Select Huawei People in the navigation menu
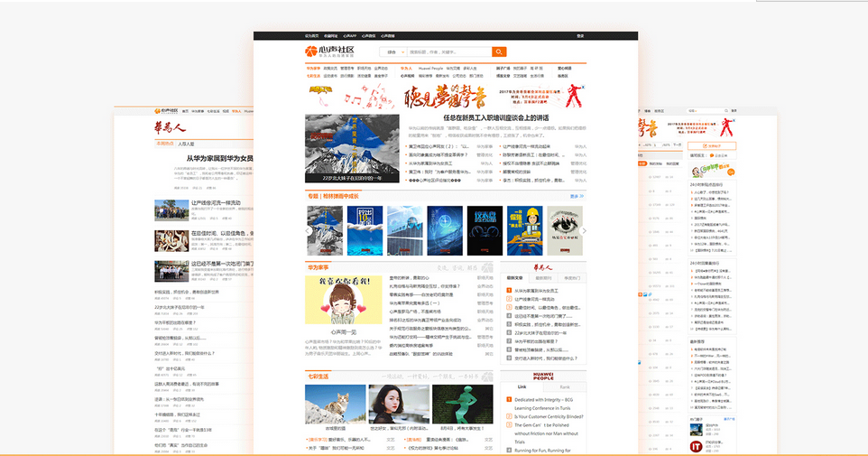 [x=430, y=69]
